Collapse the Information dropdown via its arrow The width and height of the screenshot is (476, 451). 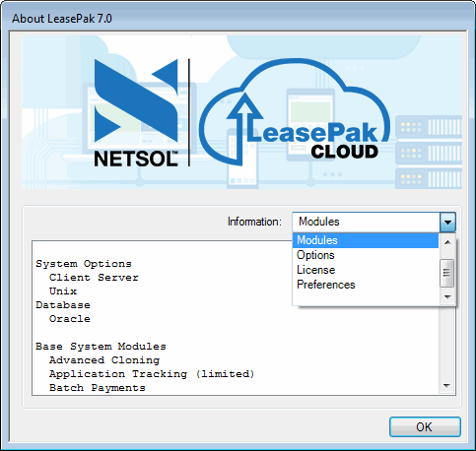[447, 222]
